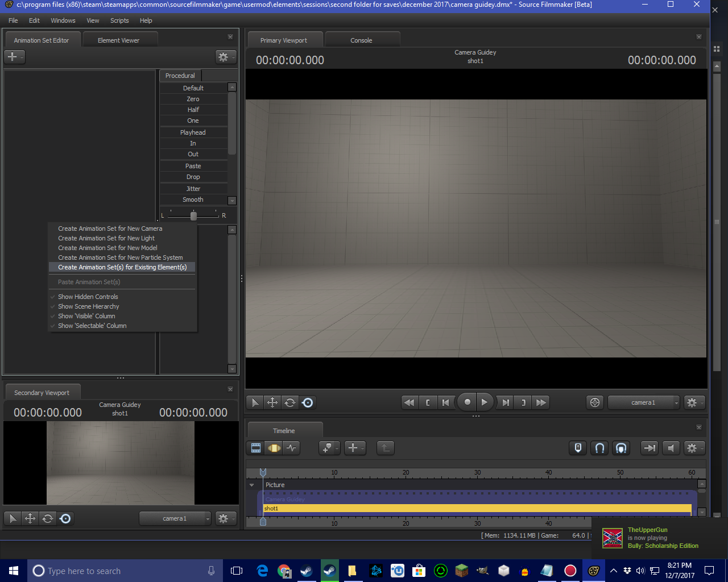Open camera1 dropdown in secondary viewport
The width and height of the screenshot is (728, 582).
point(175,518)
